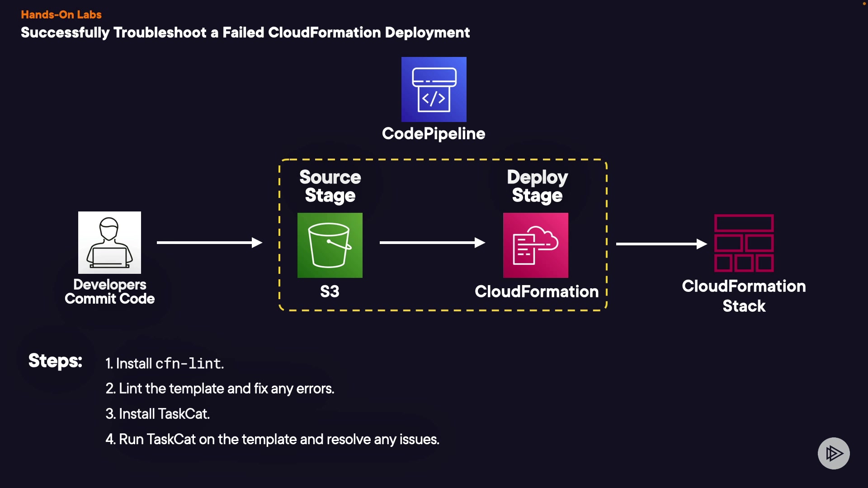Viewport: 868px width, 488px height.
Task: Click the arrow from developer to S3
Action: click(x=209, y=243)
